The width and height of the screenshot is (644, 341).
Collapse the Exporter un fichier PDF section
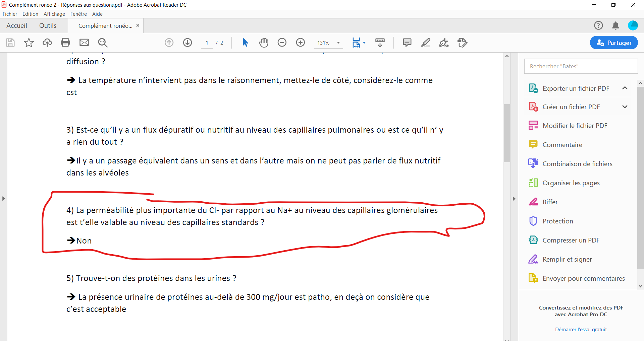click(625, 88)
